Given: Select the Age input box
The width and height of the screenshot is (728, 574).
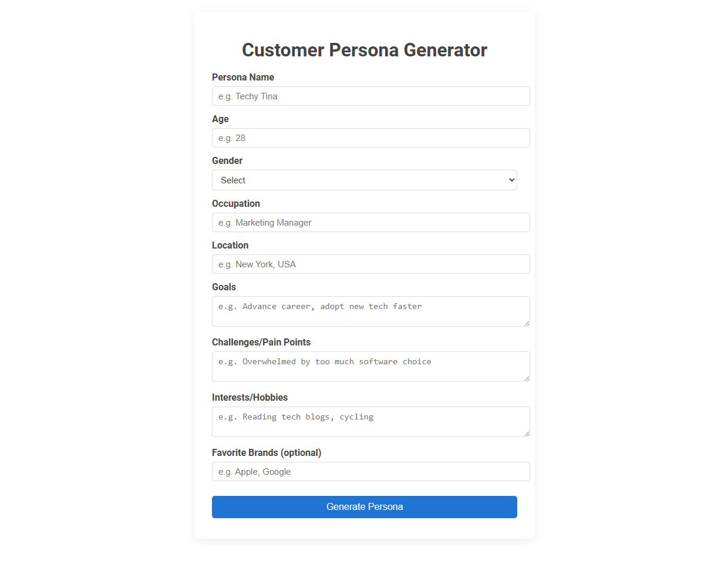Looking at the screenshot, I should (x=370, y=137).
